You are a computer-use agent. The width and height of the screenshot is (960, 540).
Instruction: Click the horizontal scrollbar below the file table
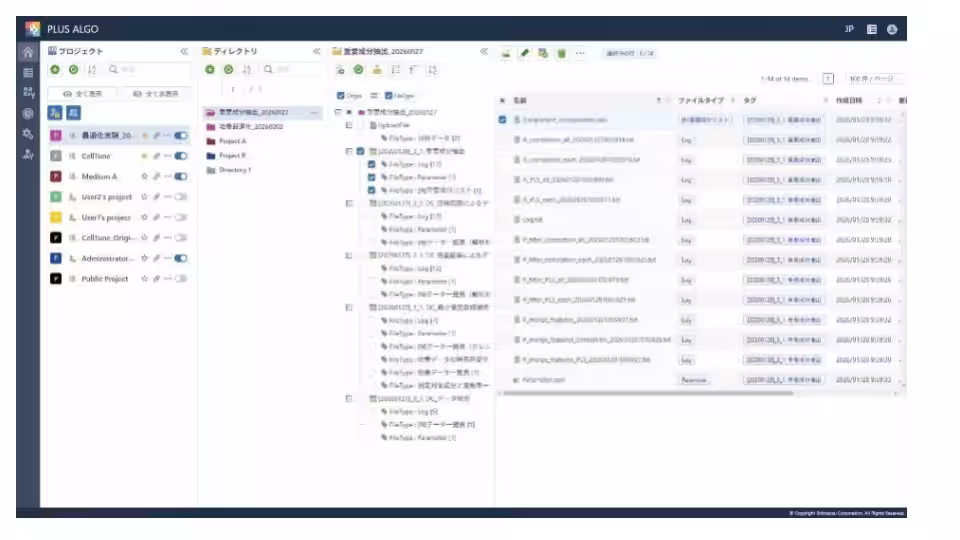648,394
